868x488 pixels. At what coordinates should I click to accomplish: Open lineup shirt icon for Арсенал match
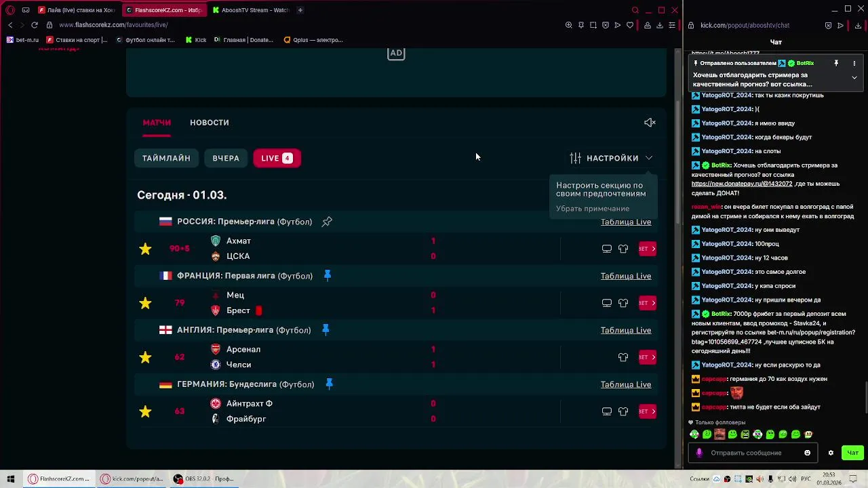pyautogui.click(x=623, y=357)
